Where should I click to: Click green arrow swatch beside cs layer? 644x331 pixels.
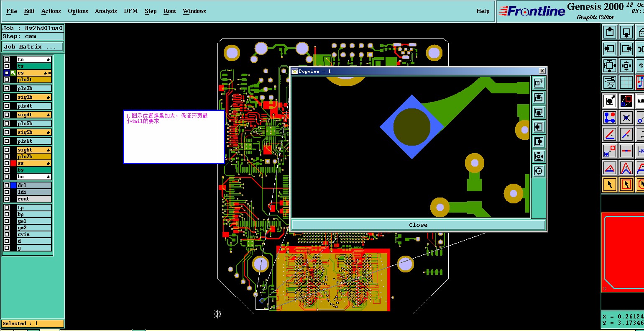coord(13,73)
